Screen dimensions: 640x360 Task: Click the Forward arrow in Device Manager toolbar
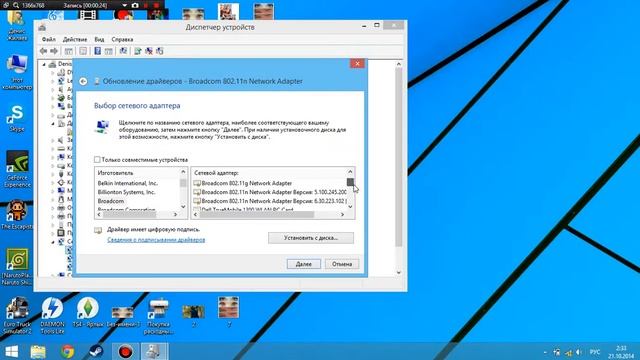pos(54,51)
